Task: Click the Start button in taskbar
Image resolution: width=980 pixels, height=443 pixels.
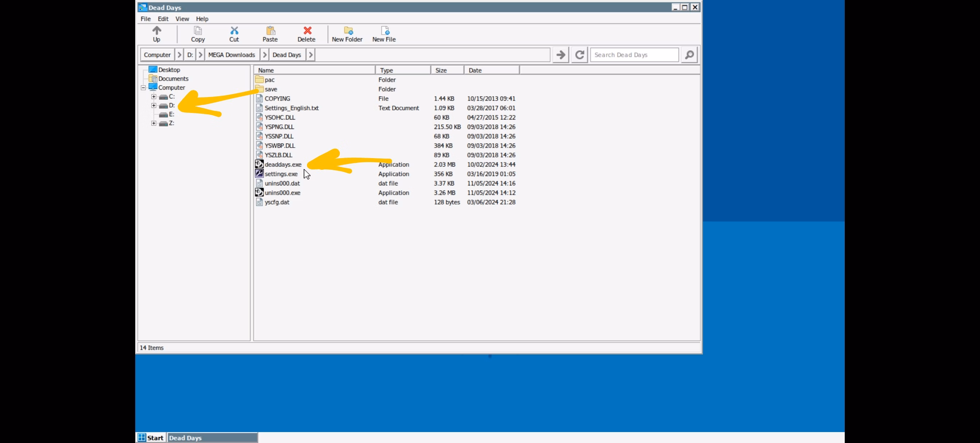Action: [151, 438]
